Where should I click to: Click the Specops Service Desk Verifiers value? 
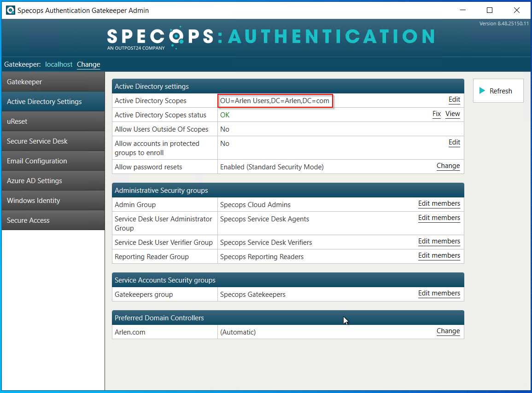[266, 243]
